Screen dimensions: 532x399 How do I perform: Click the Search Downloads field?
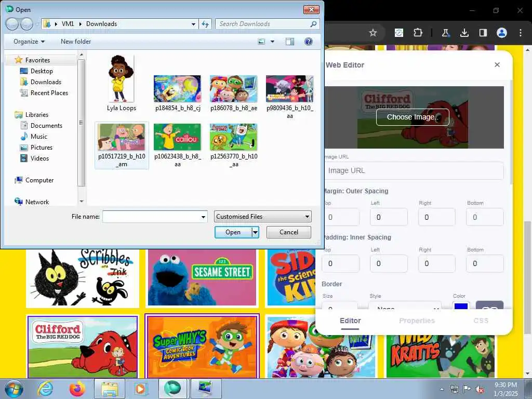263,24
